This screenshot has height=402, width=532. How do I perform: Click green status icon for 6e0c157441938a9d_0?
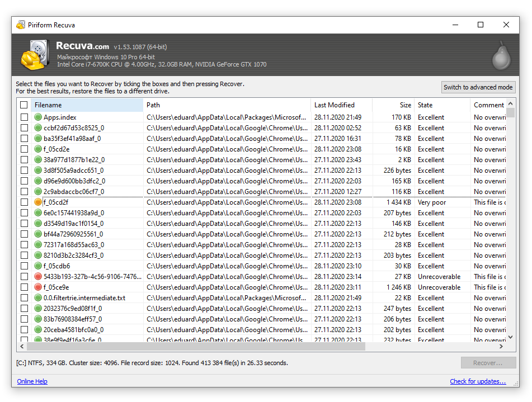pyautogui.click(x=38, y=212)
